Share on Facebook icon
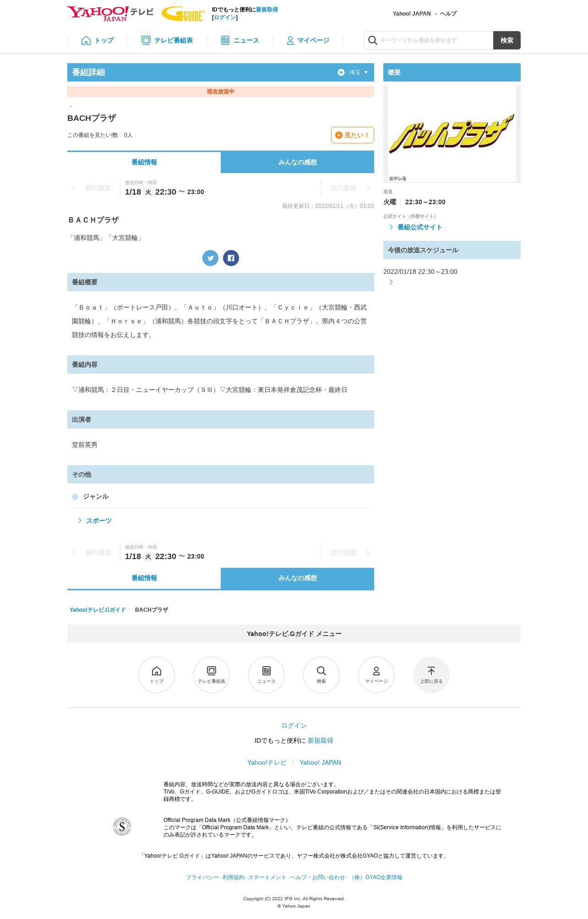Image resolution: width=588 pixels, height=919 pixels. (231, 258)
